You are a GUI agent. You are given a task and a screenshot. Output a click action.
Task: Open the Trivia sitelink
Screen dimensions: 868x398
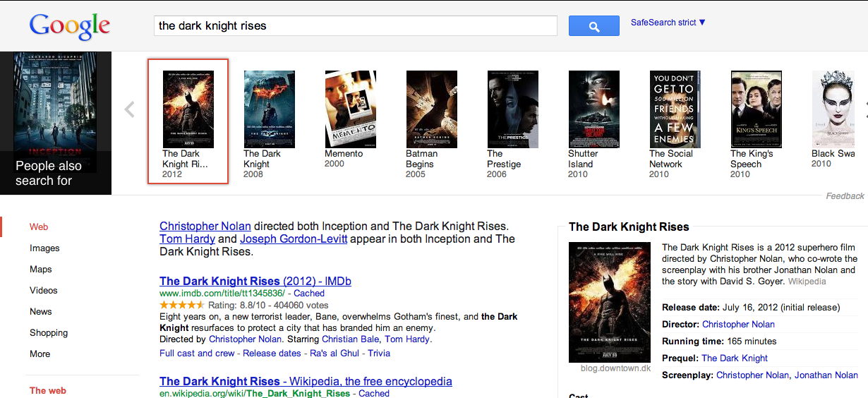(x=379, y=354)
